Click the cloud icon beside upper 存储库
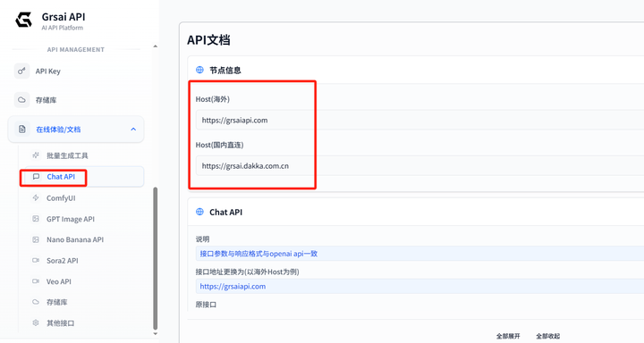The image size is (644, 343). pyautogui.click(x=21, y=100)
